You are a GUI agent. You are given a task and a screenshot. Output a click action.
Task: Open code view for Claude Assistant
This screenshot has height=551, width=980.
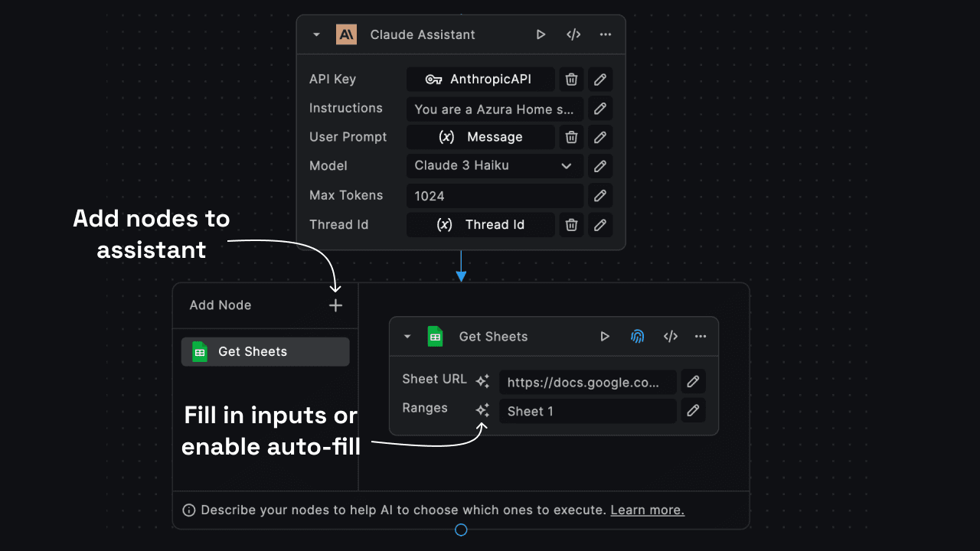pos(573,34)
